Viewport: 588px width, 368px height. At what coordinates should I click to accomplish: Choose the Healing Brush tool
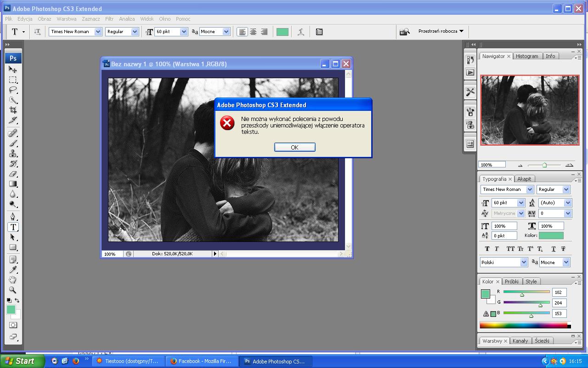pyautogui.click(x=13, y=133)
